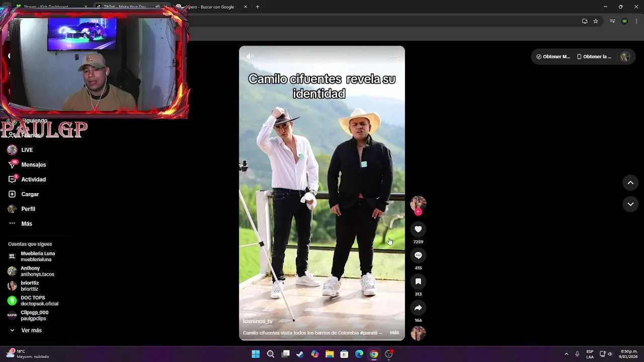Click the video to pause playback
644x362 pixels.
coord(322,193)
